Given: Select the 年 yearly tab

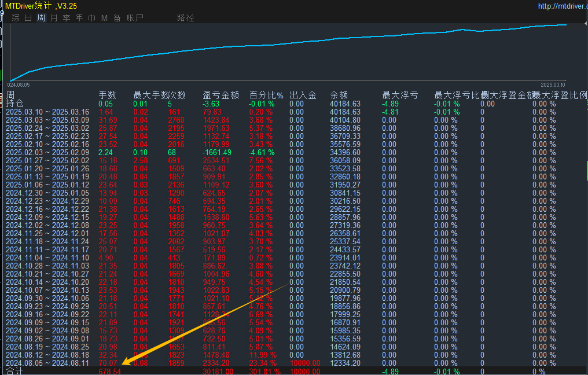Looking at the screenshot, I should point(79,17).
